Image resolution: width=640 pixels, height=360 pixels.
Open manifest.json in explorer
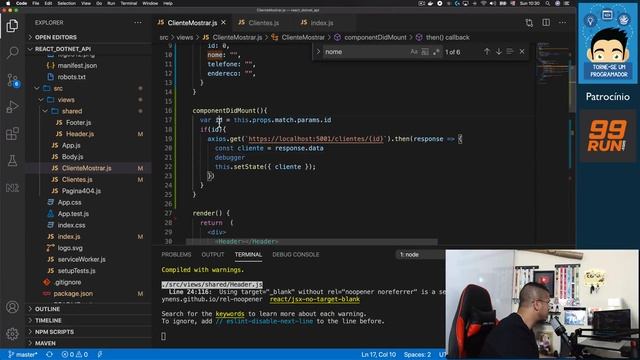(77, 65)
